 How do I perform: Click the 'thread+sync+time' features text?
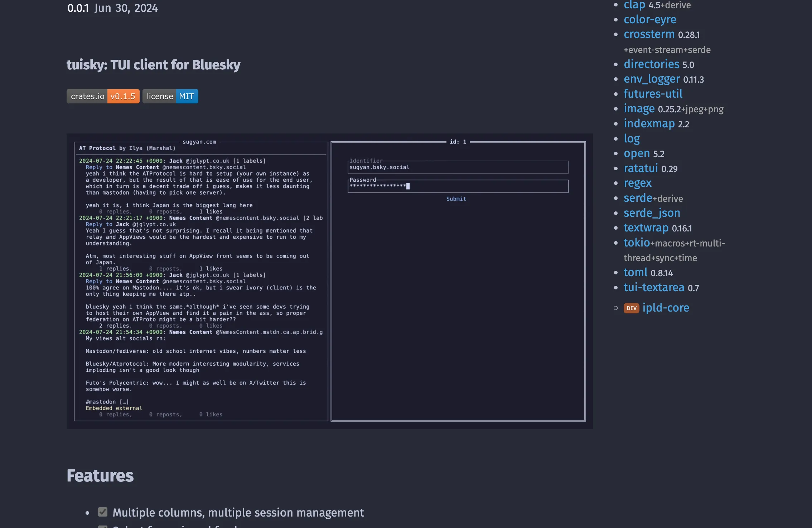tap(660, 258)
